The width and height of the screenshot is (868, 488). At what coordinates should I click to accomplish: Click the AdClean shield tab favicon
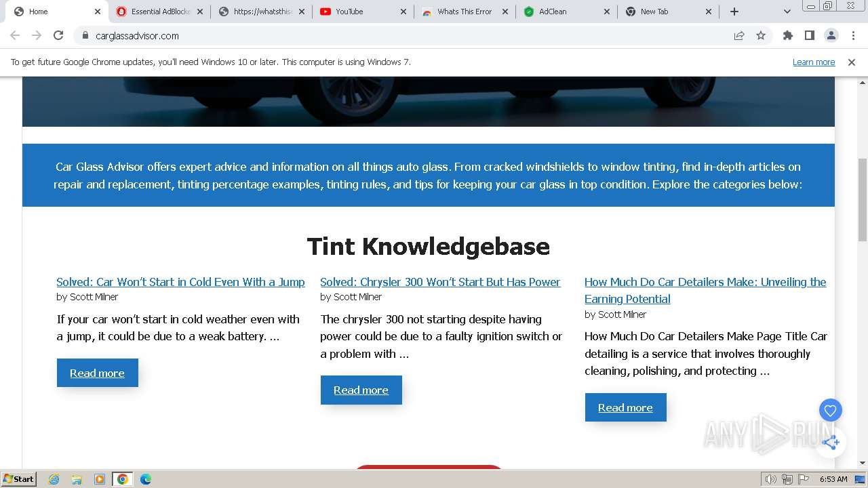[x=529, y=12]
